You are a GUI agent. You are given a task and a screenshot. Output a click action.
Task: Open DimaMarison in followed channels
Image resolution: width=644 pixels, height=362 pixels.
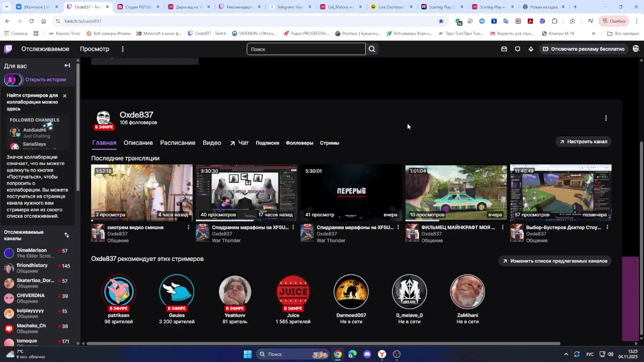pyautogui.click(x=36, y=253)
